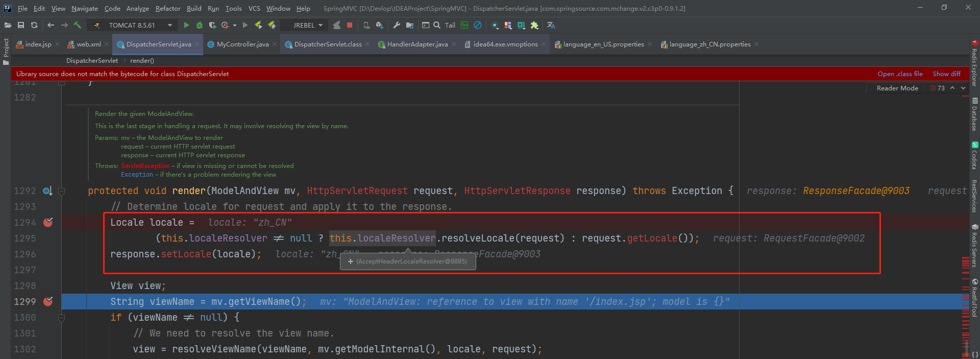The height and width of the screenshot is (359, 980).
Task: Click the DispatcherServlet breadcrumb
Action: 92,61
